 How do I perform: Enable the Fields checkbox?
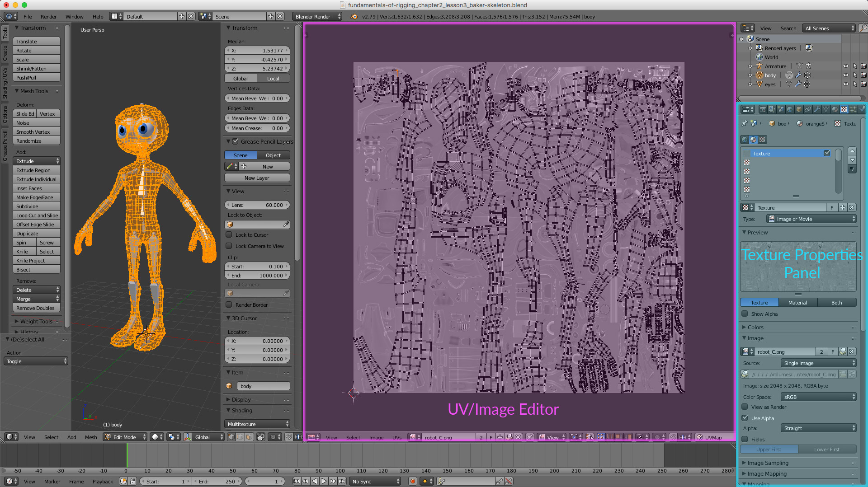pyautogui.click(x=745, y=439)
